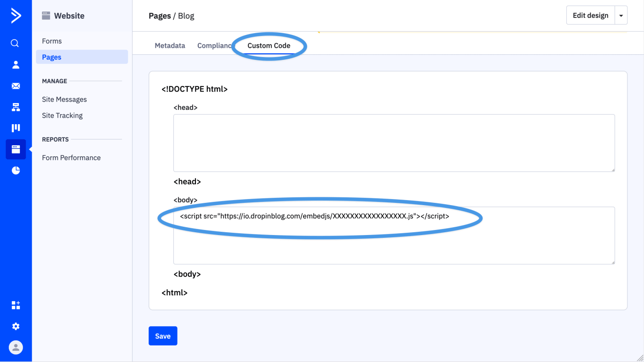Switch to the Metadata tab

pos(170,46)
